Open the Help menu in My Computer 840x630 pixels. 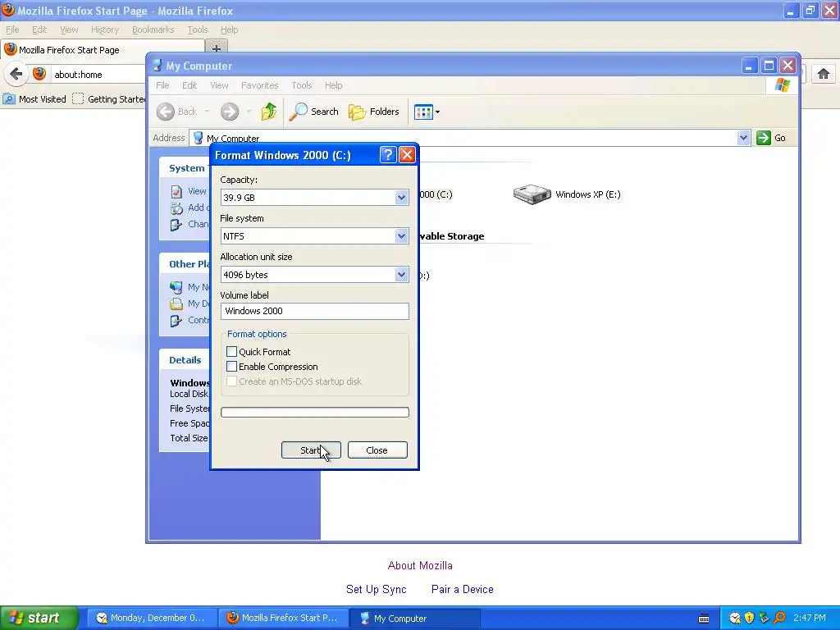point(333,85)
